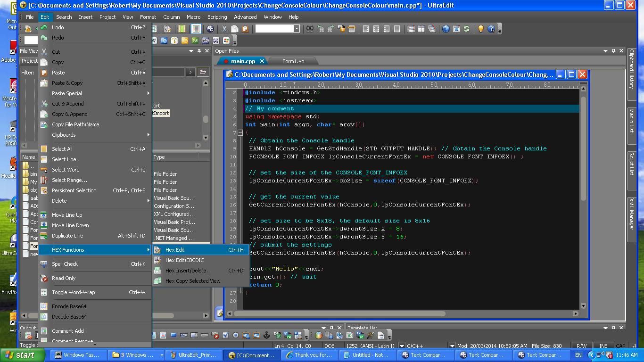This screenshot has height=362, width=644.
Task: Toggle Read Only in the Edit menu
Action: pyautogui.click(x=64, y=278)
